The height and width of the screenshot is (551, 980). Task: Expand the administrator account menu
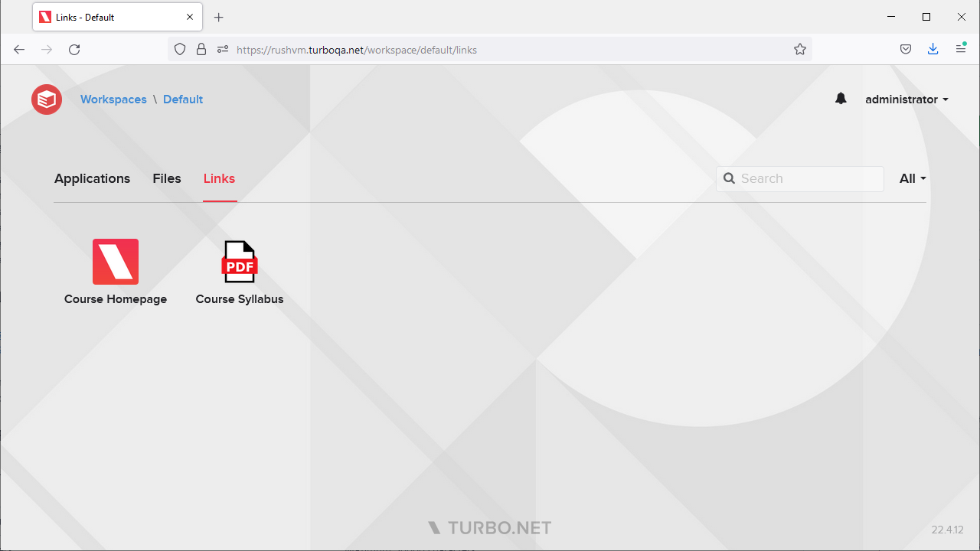coord(907,99)
